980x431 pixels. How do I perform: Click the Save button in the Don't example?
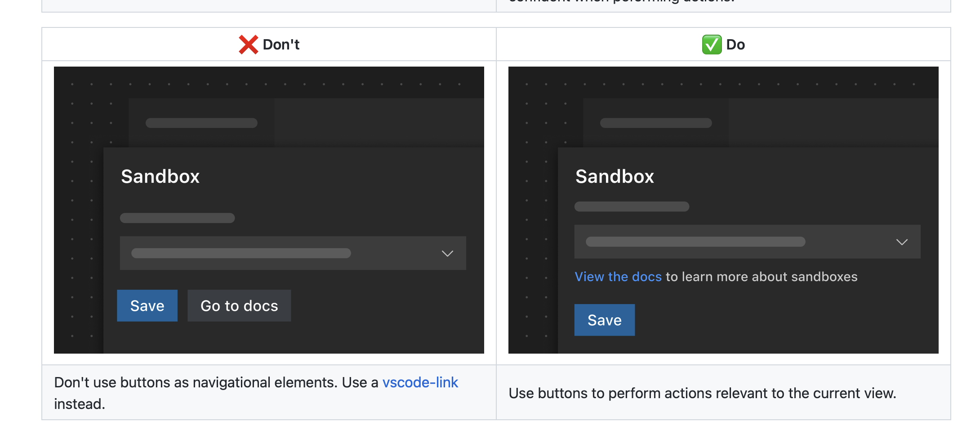click(147, 305)
